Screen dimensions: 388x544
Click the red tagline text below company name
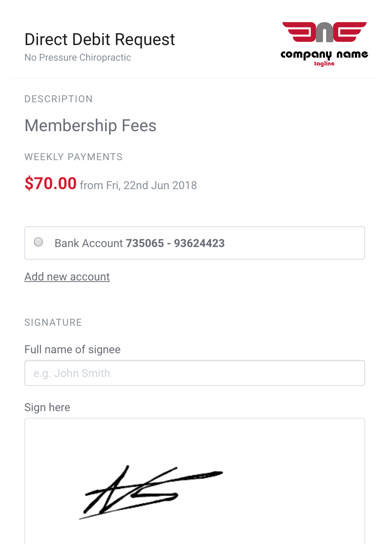pyautogui.click(x=324, y=64)
